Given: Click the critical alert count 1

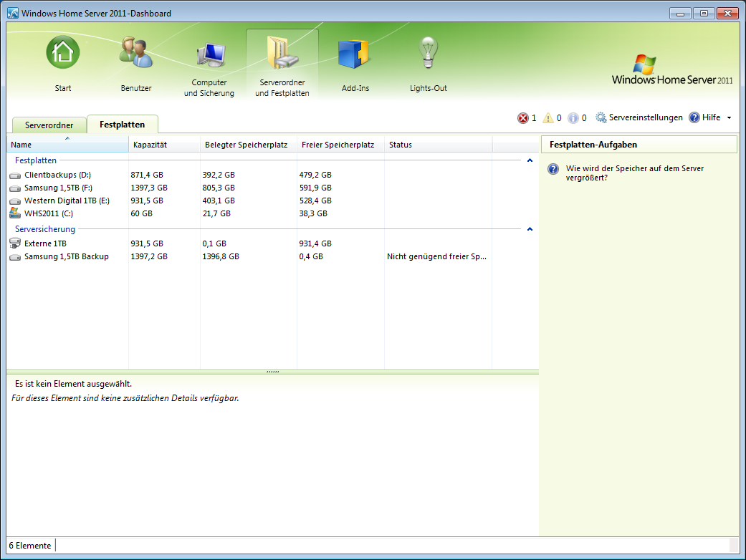Looking at the screenshot, I should 534,118.
